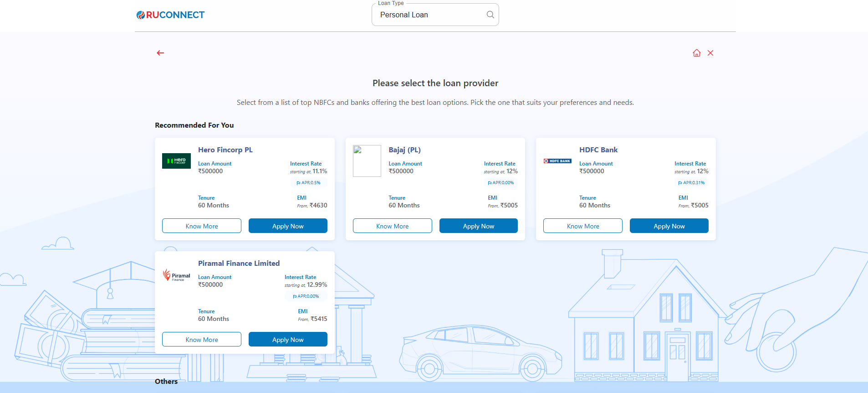The height and width of the screenshot is (393, 868).
Task: Know More about HDFC Bank
Action: point(583,226)
